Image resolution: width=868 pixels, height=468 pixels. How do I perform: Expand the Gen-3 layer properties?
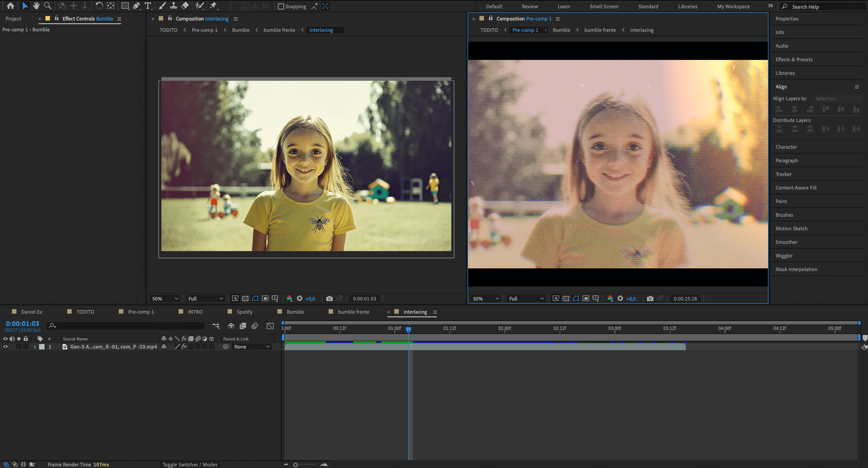pyautogui.click(x=34, y=347)
